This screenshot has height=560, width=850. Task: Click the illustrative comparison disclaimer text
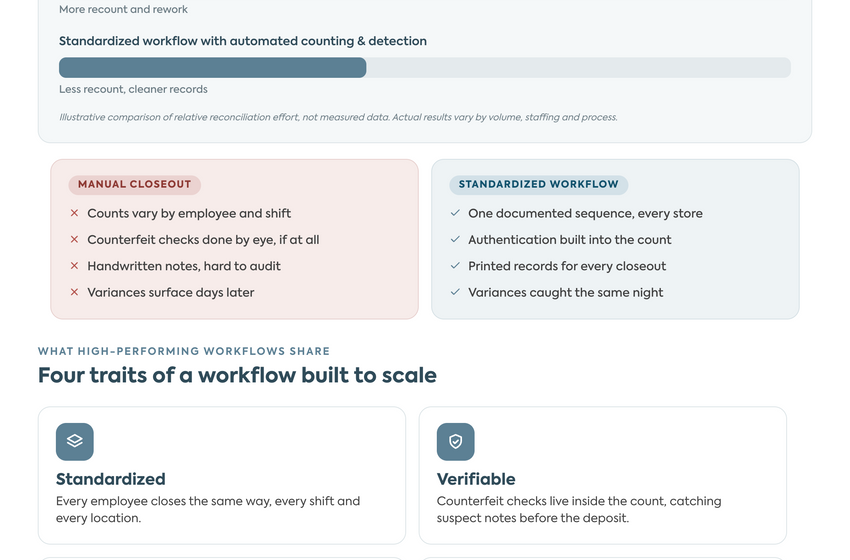click(x=338, y=117)
